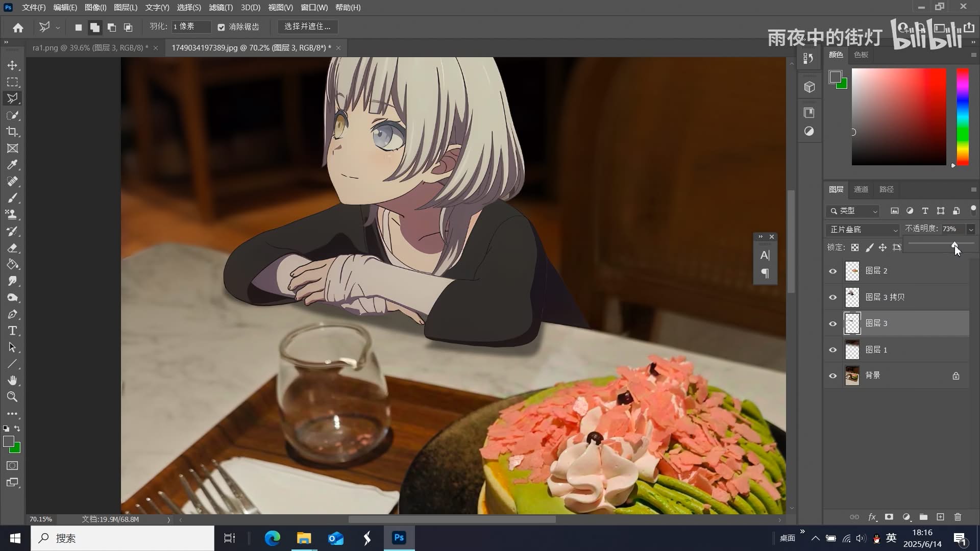Select the Path Selection tool

(12, 347)
